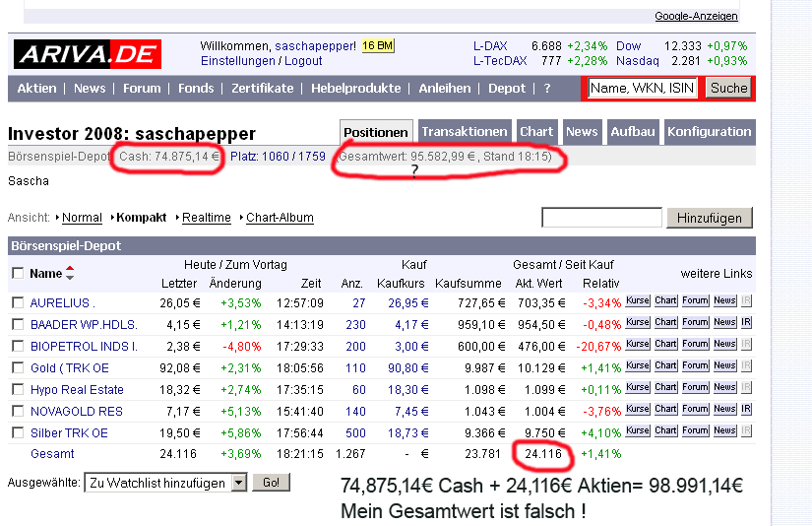The height and width of the screenshot is (526, 812).
Task: Open the Konfiguration tab
Action: [x=709, y=132]
